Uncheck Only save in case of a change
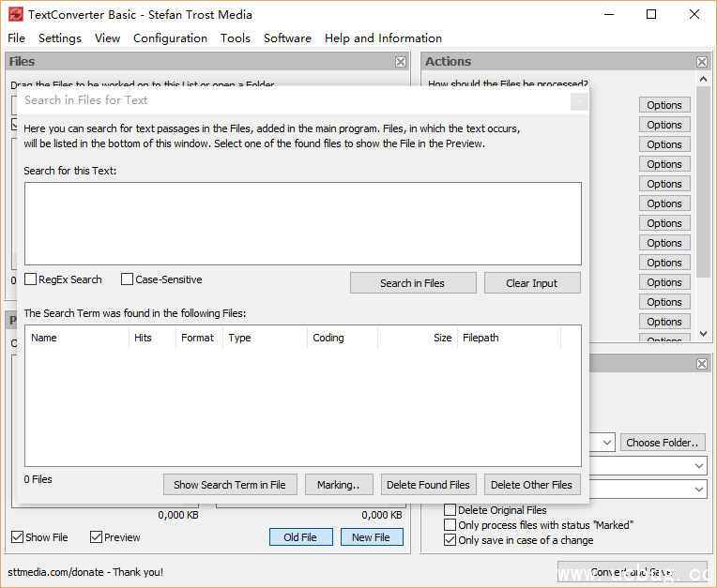The image size is (717, 588). (450, 540)
